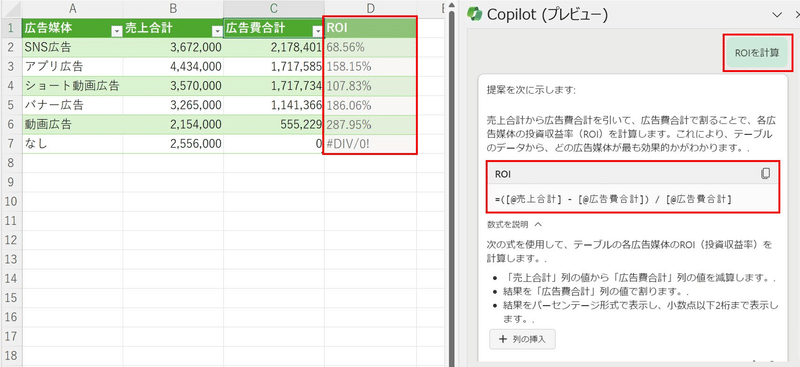The width and height of the screenshot is (800, 367).
Task: Select row 12 header number
Action: (x=11, y=240)
